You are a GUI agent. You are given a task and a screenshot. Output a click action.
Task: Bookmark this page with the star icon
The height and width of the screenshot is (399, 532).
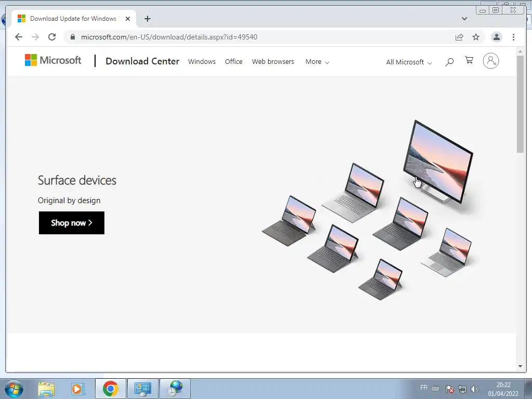tap(476, 37)
